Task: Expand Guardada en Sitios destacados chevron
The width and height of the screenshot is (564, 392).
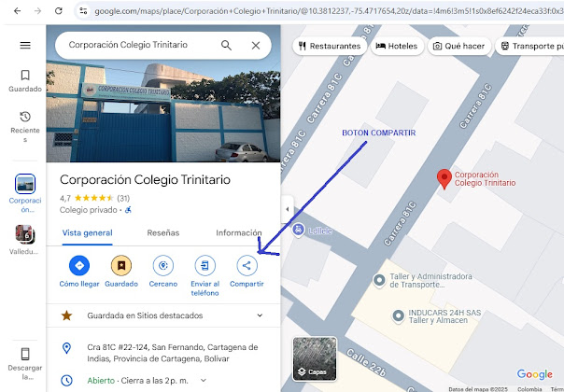Action: coord(260,315)
